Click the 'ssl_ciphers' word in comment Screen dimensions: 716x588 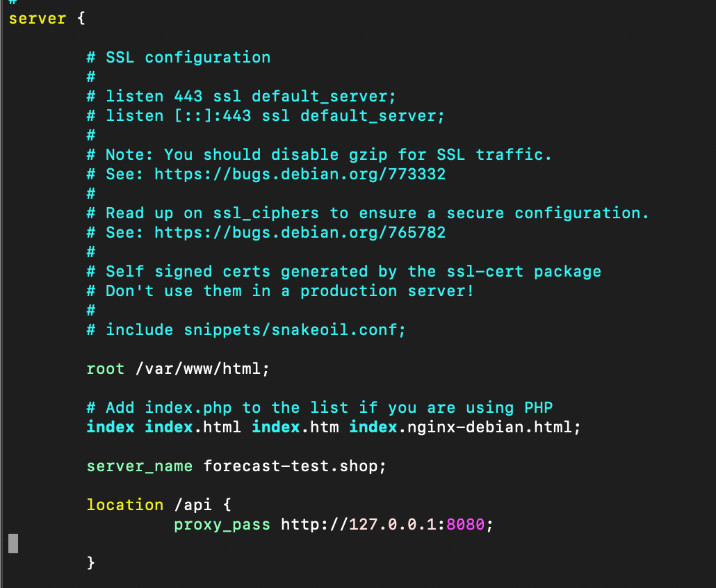click(x=266, y=213)
